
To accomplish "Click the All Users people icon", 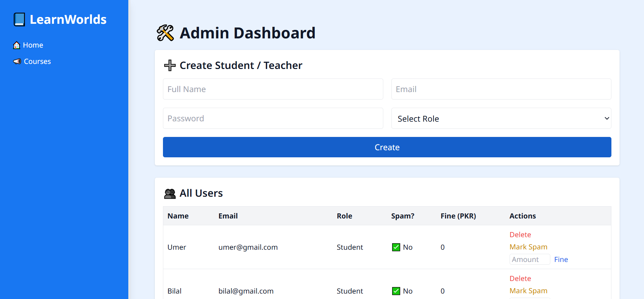I will (170, 193).
